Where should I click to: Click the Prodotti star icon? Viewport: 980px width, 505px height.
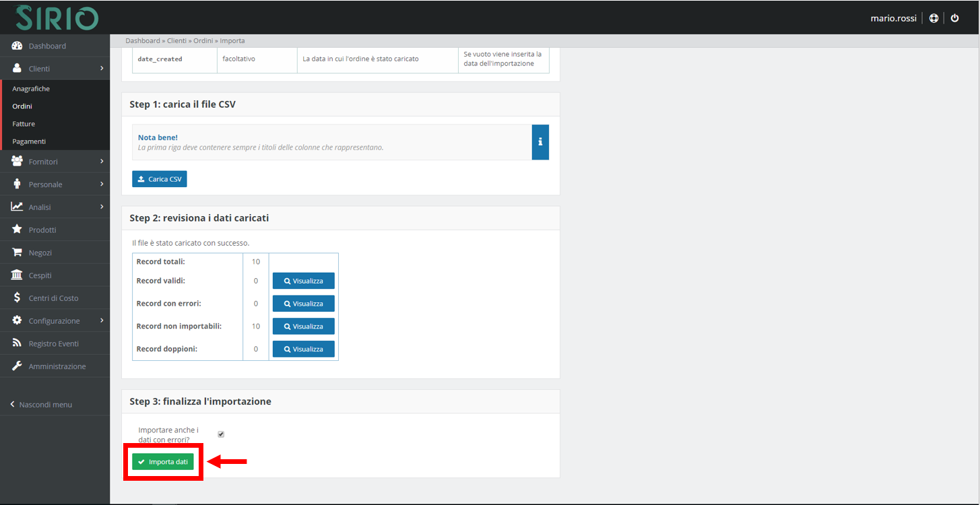(18, 230)
